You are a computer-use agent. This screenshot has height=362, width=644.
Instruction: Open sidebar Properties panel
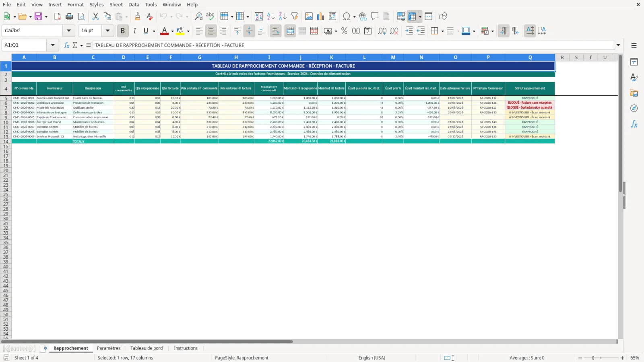coord(634,62)
